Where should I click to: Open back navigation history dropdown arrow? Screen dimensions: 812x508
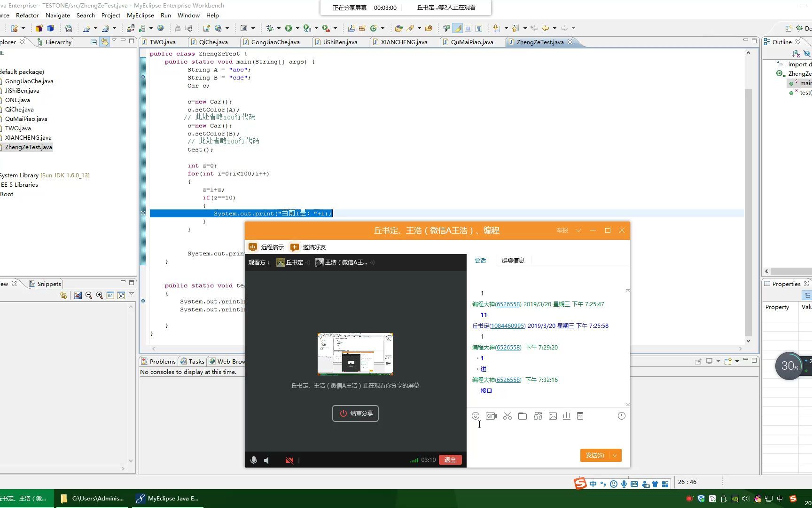pyautogui.click(x=554, y=28)
